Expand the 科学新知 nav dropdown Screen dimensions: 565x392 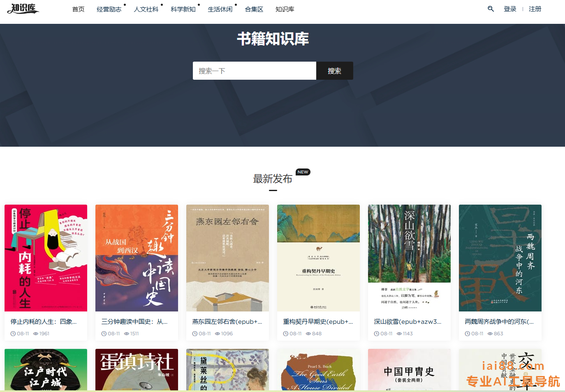[x=183, y=9]
